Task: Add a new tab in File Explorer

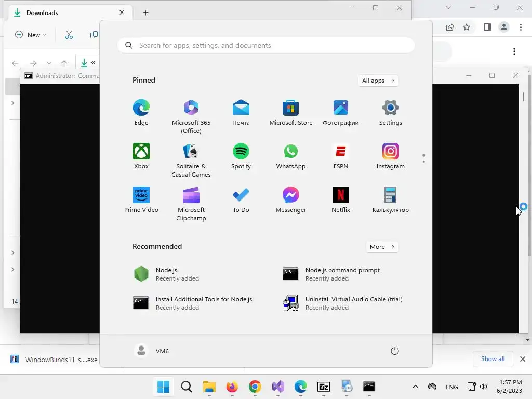Action: tap(145, 13)
